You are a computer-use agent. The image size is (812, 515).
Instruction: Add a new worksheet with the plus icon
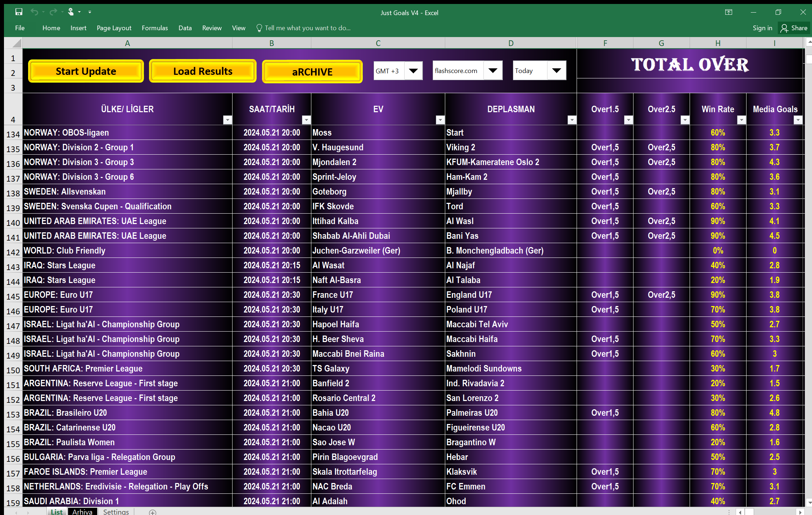pos(153,512)
